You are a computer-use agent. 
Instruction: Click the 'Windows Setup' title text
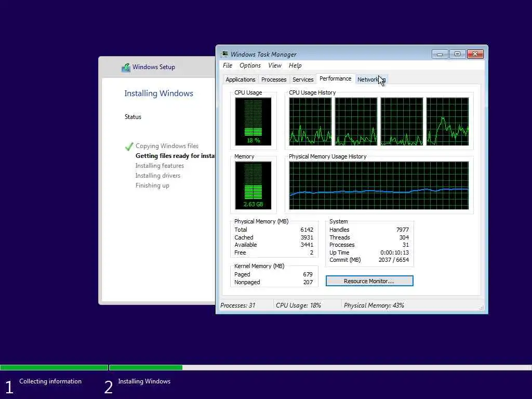tap(154, 67)
